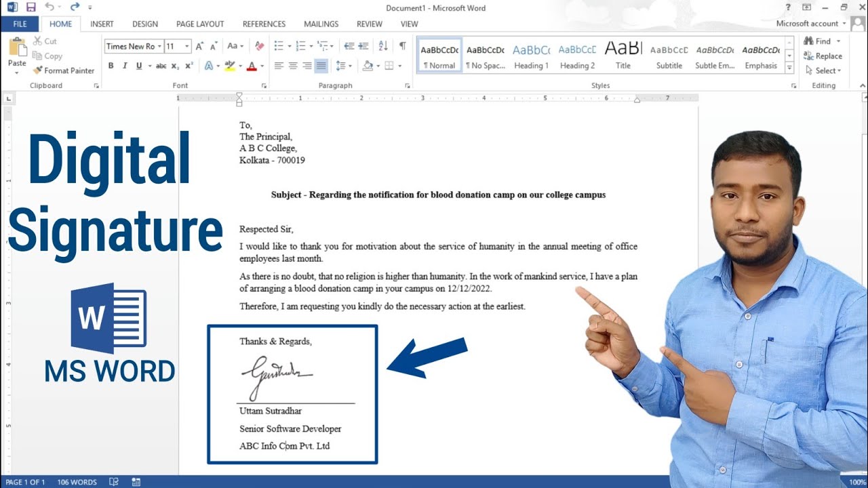The image size is (868, 488).
Task: Expand the Styles gallery with More arrow
Action: click(789, 68)
